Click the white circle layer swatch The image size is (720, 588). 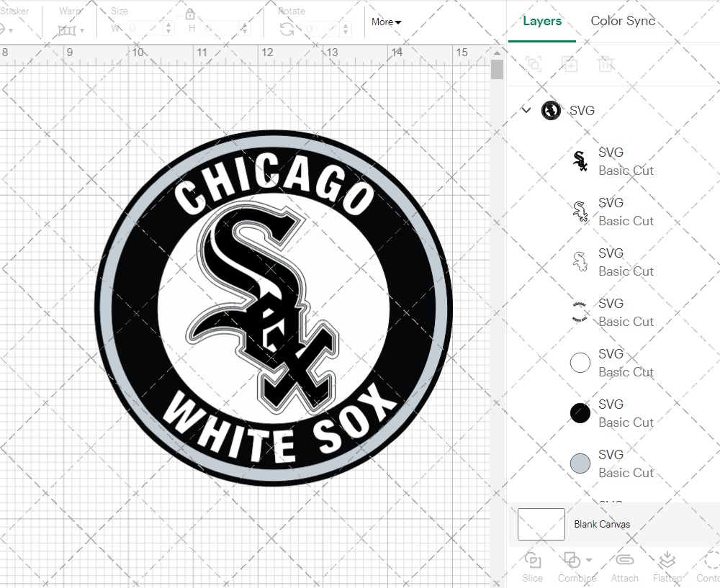point(580,363)
